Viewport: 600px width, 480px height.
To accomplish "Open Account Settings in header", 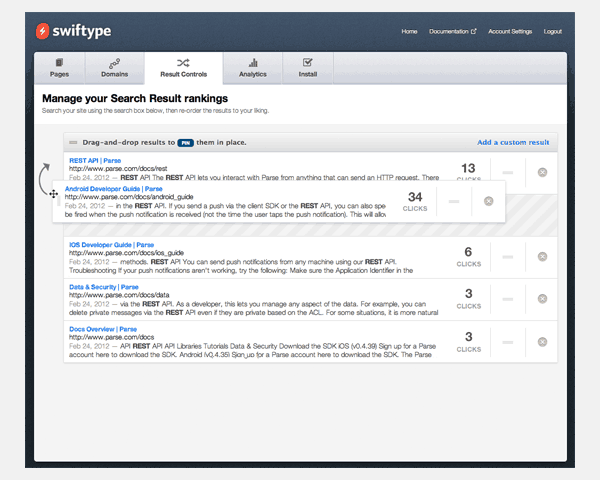I will 510,32.
